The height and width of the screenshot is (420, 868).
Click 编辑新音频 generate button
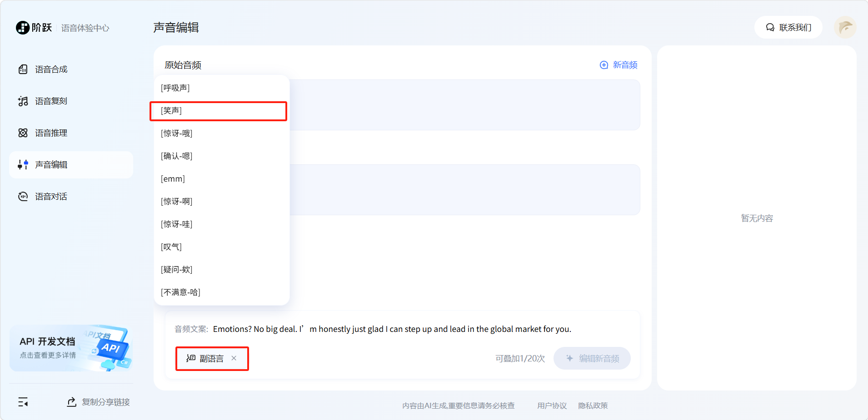point(592,358)
